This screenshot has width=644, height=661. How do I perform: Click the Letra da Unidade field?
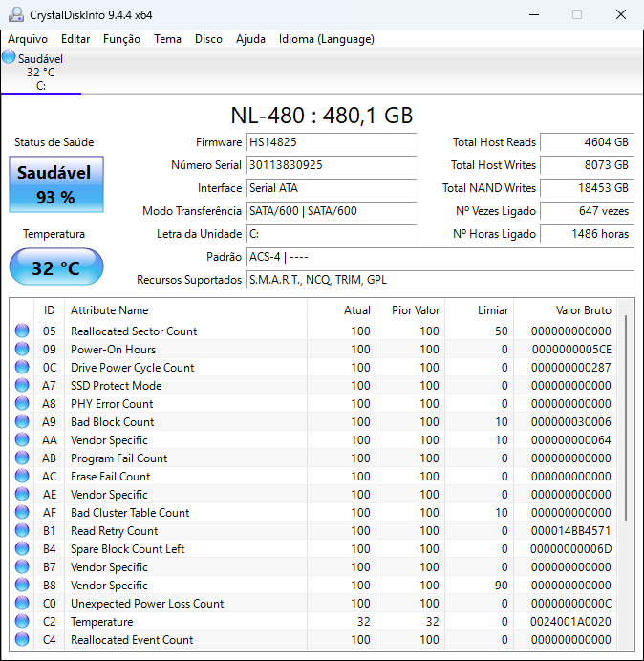click(x=331, y=233)
